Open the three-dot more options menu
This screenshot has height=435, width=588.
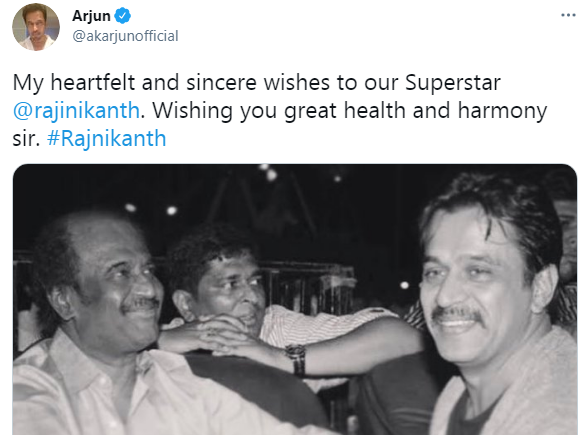(568, 15)
